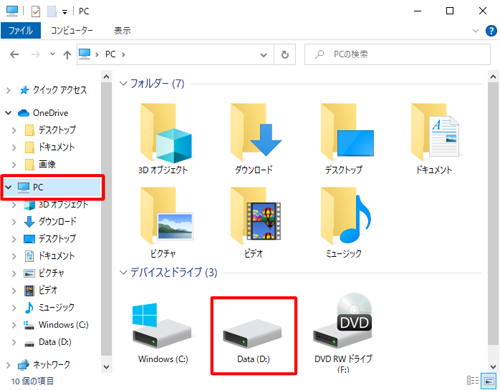The width and height of the screenshot is (500, 390).
Task: Open the ダウンロード folder icon in main pane
Action: [x=256, y=132]
